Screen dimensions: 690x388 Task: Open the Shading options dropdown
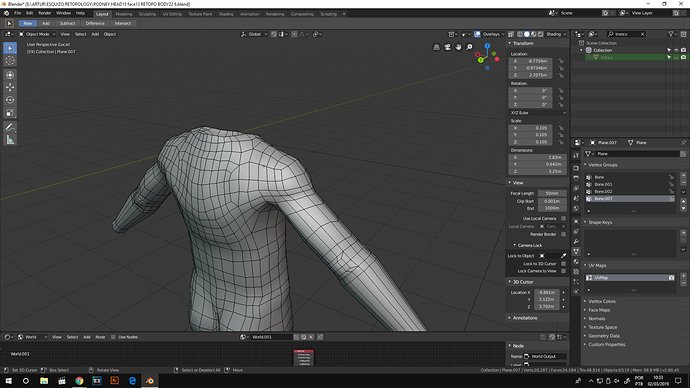pos(557,34)
